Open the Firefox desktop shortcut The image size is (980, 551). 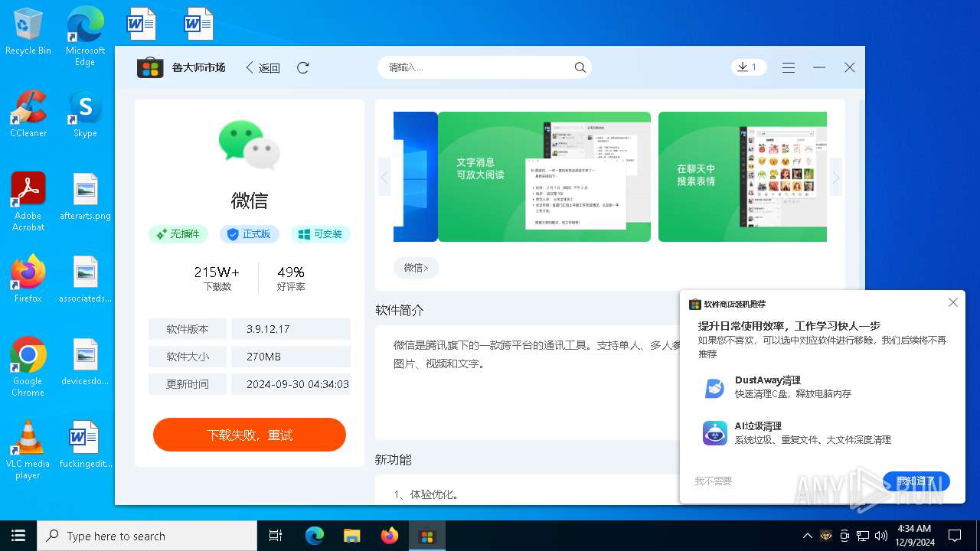coord(28,279)
